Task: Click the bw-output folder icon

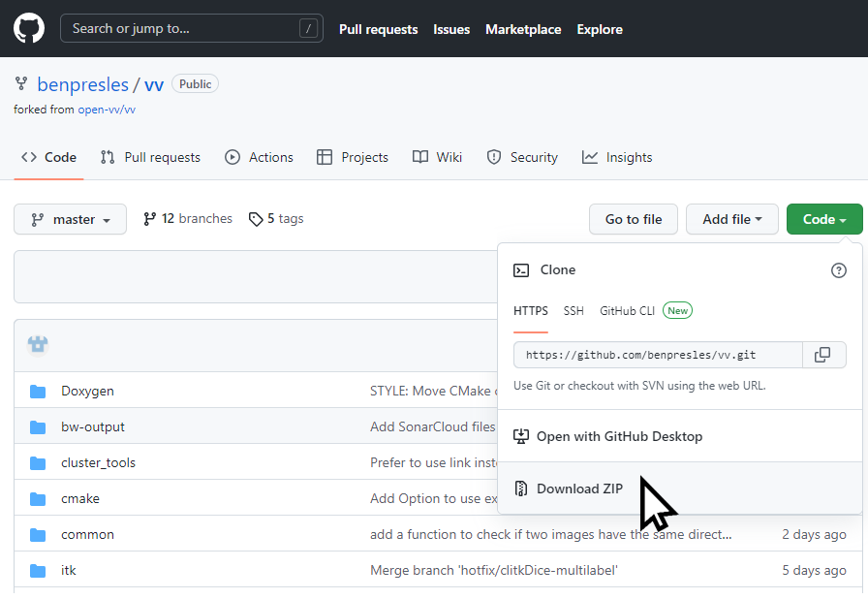Action: (38, 427)
